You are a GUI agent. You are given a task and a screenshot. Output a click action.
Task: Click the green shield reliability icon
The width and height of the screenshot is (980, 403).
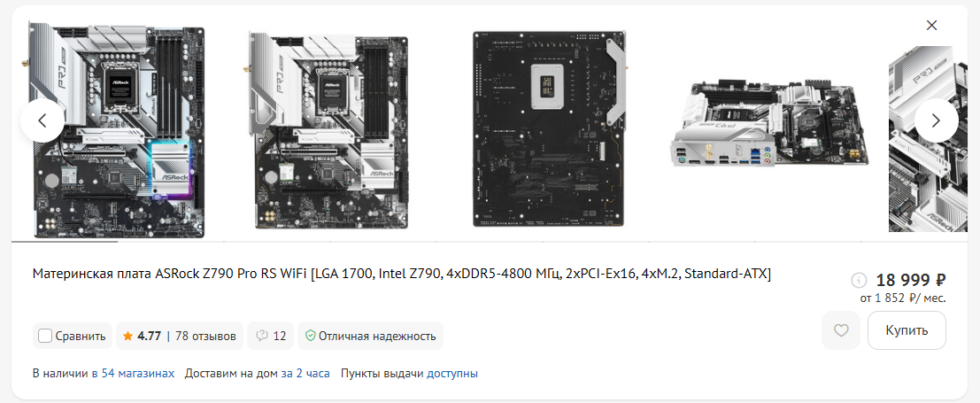[309, 336]
